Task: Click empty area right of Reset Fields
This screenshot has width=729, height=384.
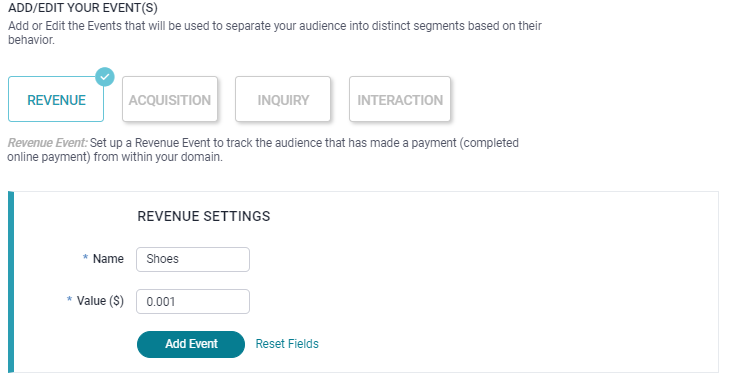Action: [511, 344]
